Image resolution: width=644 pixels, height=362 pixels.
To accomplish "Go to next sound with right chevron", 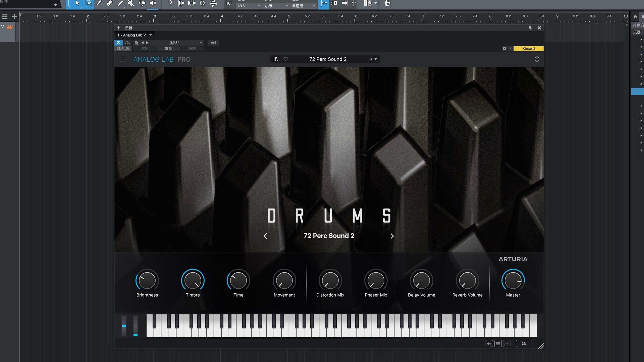I will click(x=392, y=236).
